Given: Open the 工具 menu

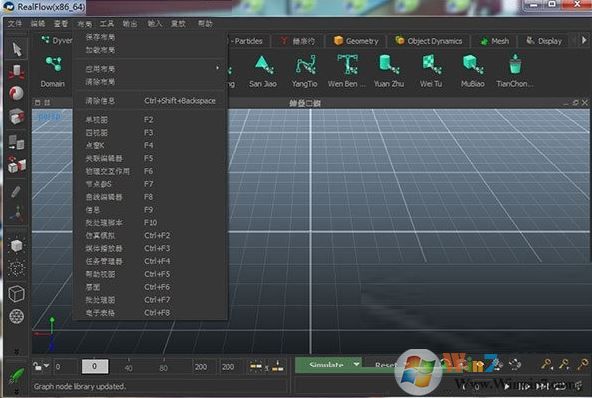Looking at the screenshot, I should (107, 24).
